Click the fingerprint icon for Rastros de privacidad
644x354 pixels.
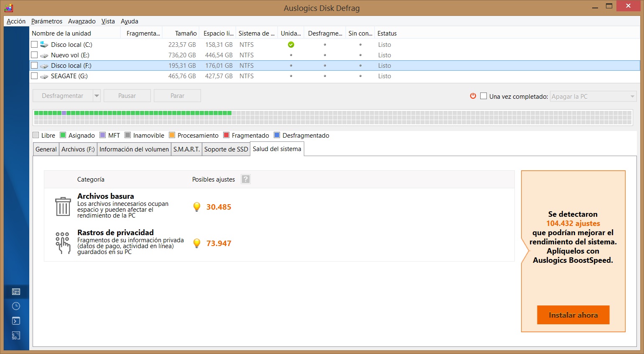click(63, 243)
